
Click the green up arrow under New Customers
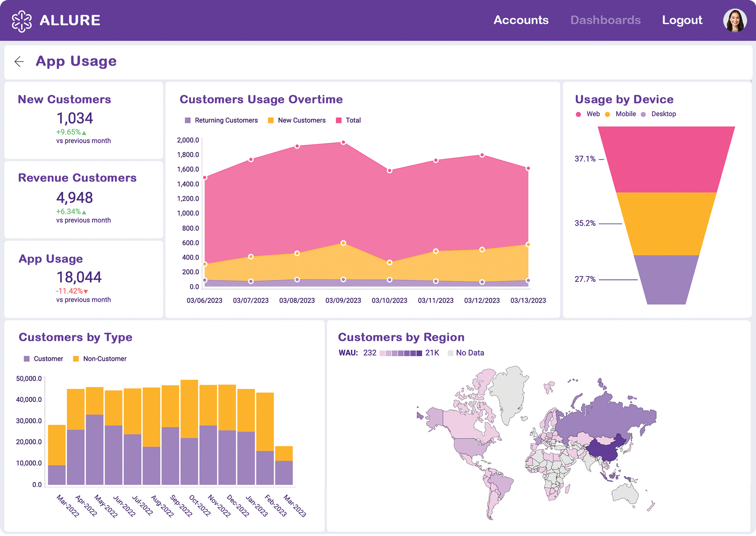pos(84,132)
